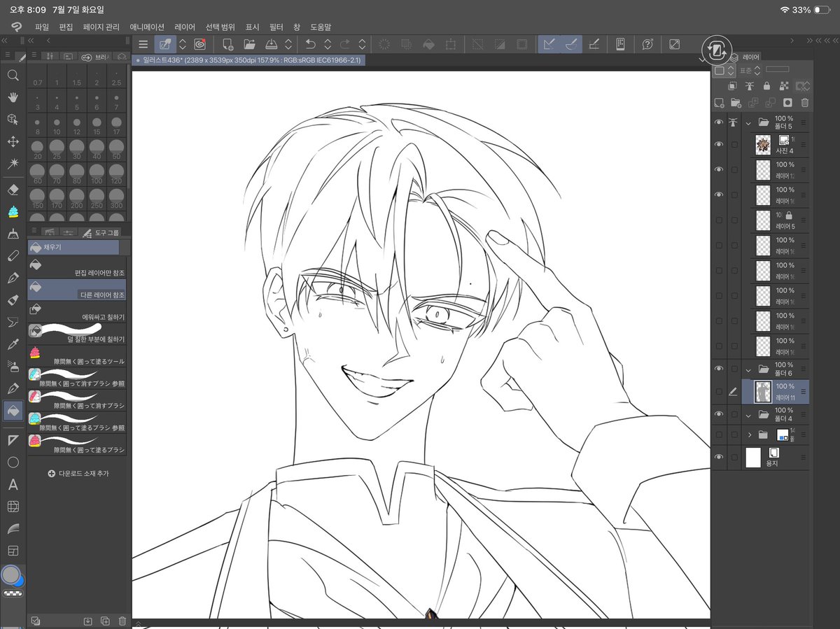Screen dimensions: 840x629
Task: Open the 레이어 menu
Action: [185, 27]
